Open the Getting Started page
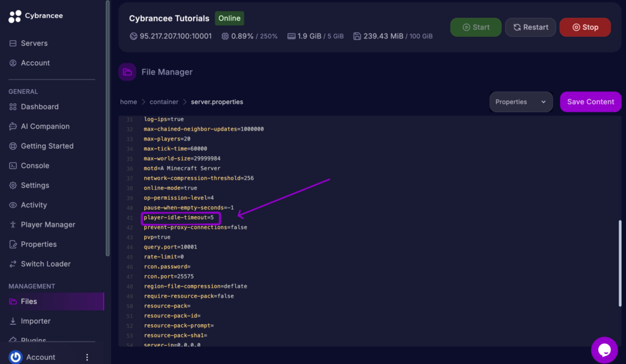626x364 pixels. (x=47, y=146)
